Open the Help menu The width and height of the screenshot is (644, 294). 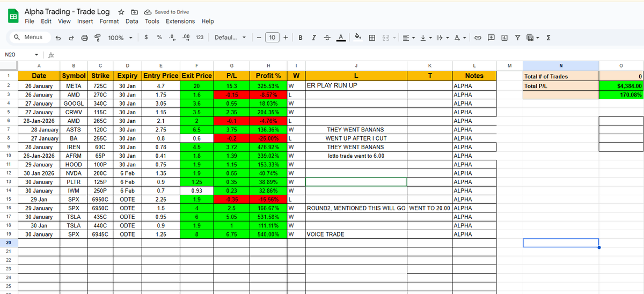point(208,21)
